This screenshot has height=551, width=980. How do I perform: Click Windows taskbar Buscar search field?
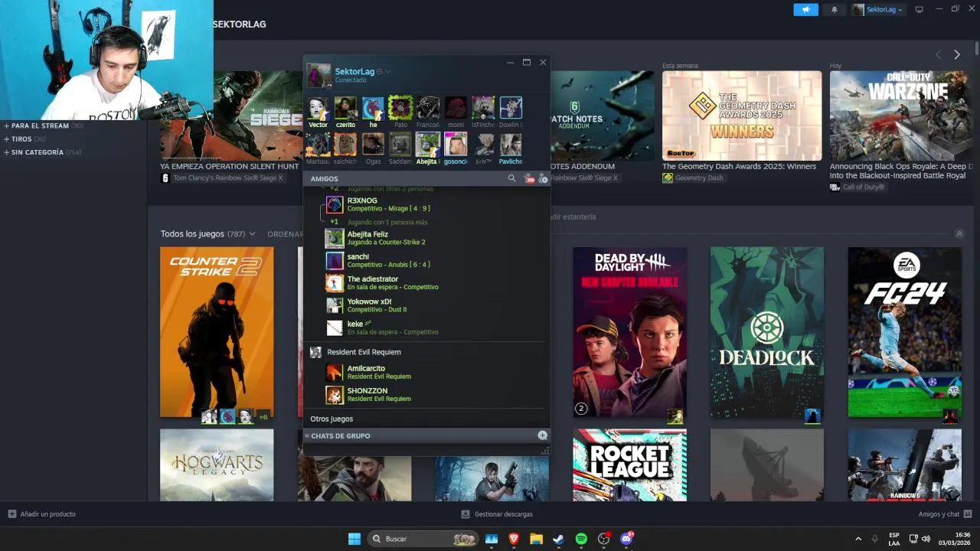(424, 539)
